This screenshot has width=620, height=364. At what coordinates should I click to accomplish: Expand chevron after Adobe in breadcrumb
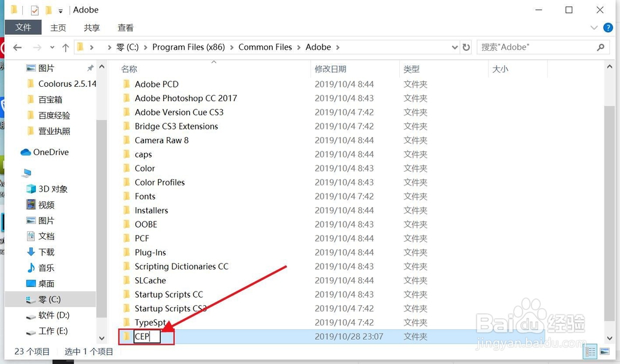(338, 48)
